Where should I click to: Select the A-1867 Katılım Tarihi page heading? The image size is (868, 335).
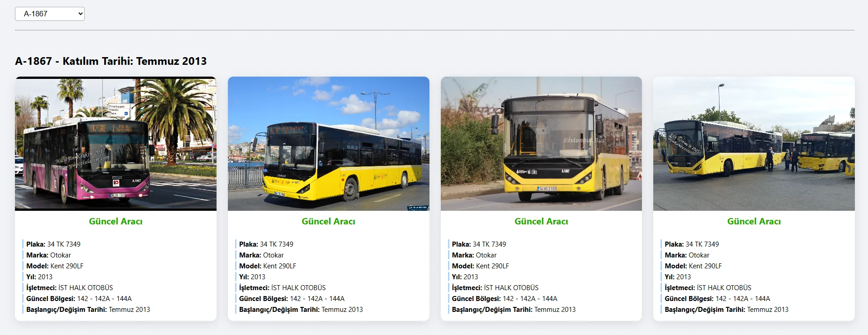tap(111, 61)
